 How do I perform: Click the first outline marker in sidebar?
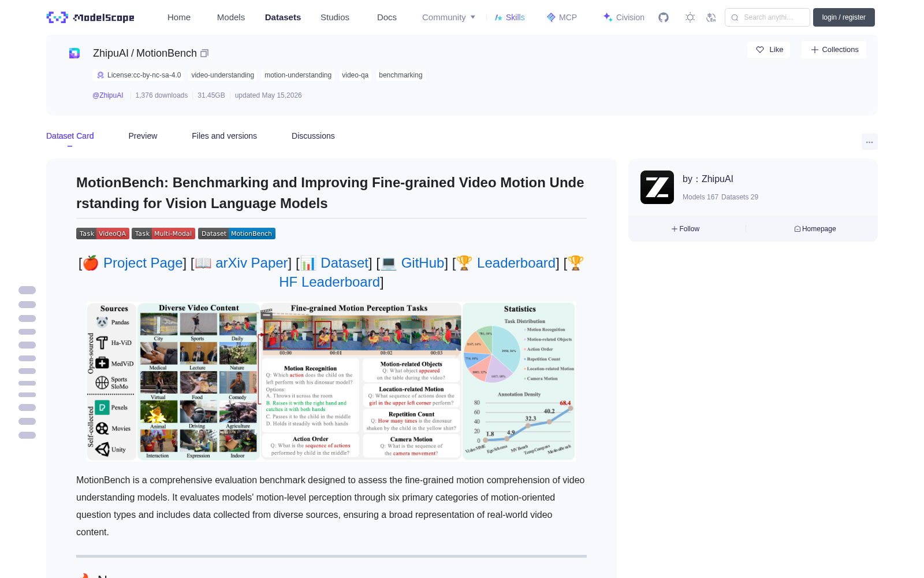point(27,290)
